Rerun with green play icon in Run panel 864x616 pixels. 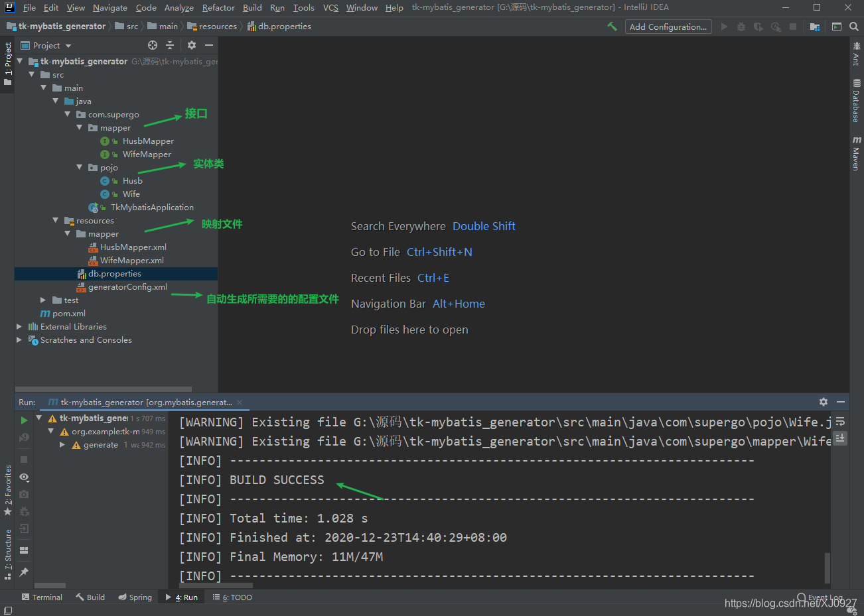24,420
